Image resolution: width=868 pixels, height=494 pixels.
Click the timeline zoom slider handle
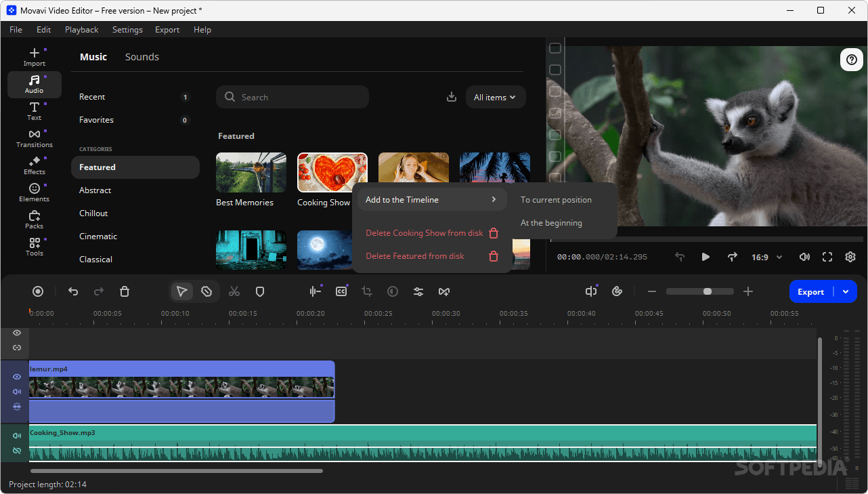tap(708, 291)
